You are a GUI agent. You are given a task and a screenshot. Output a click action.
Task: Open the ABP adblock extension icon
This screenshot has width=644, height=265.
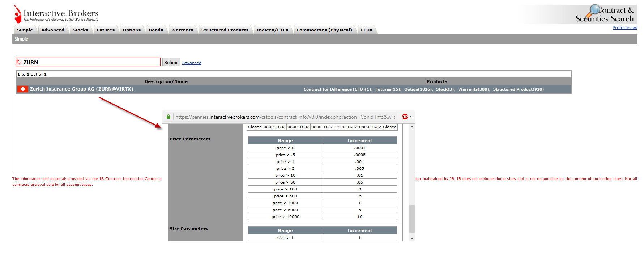point(405,117)
